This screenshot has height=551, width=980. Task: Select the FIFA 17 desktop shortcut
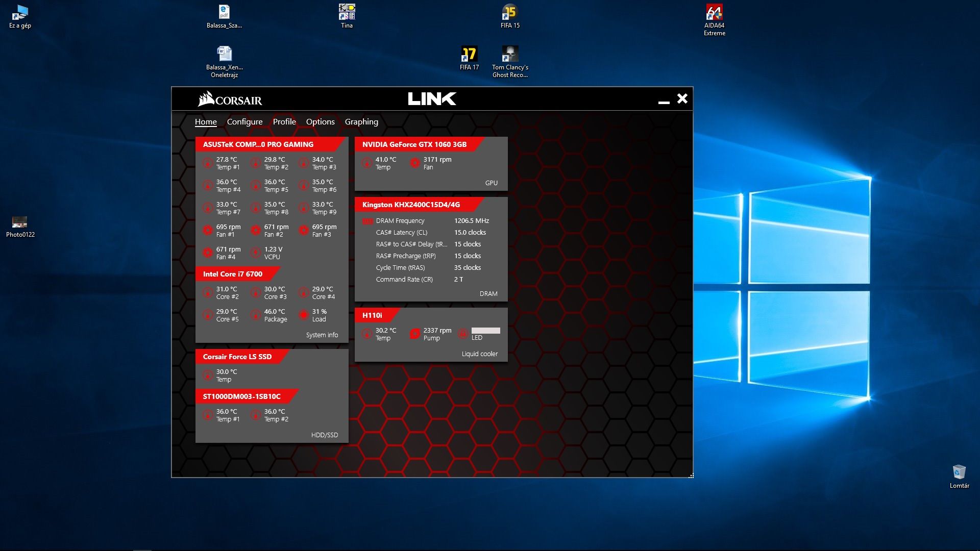coord(469,58)
